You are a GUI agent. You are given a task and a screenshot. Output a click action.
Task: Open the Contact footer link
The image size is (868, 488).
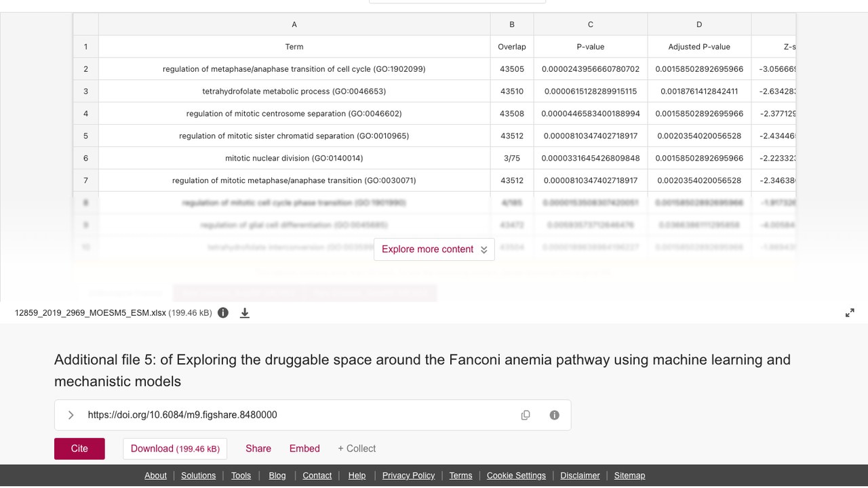(317, 475)
